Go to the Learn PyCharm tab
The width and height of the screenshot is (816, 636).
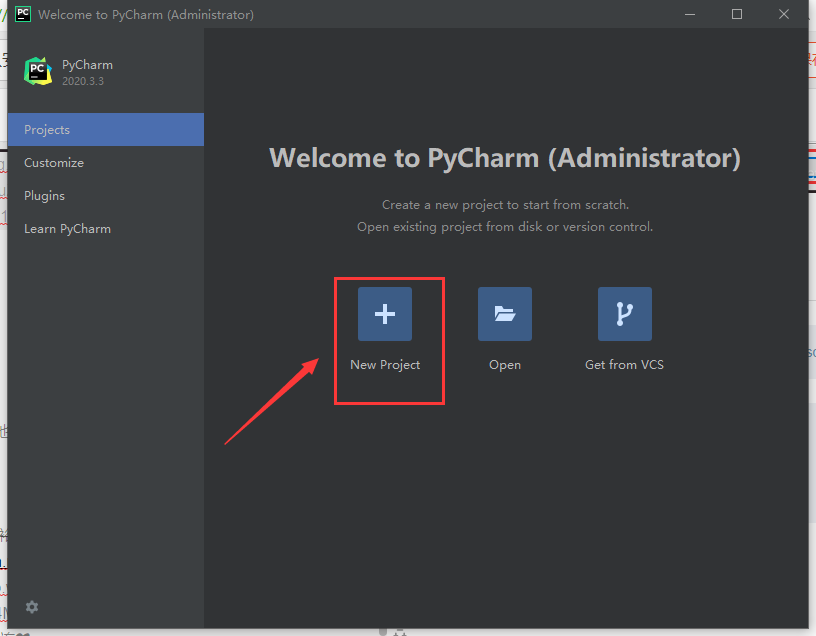coord(106,229)
